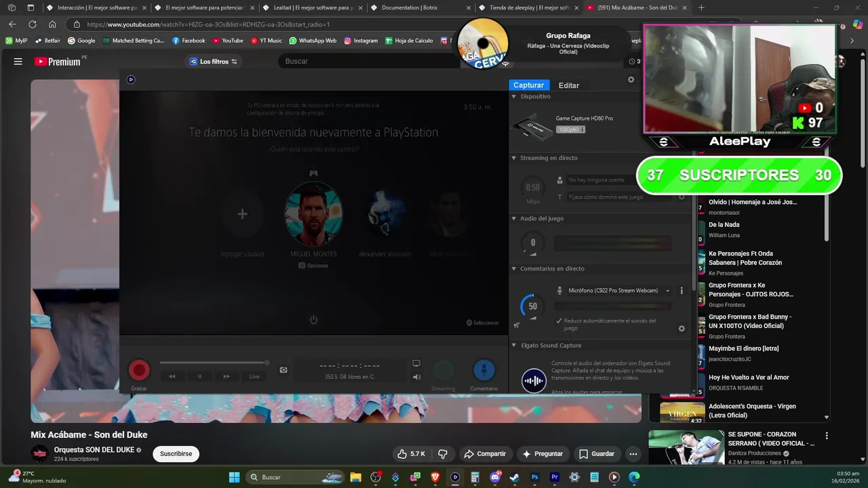Click the red Grabar record button

click(x=139, y=370)
